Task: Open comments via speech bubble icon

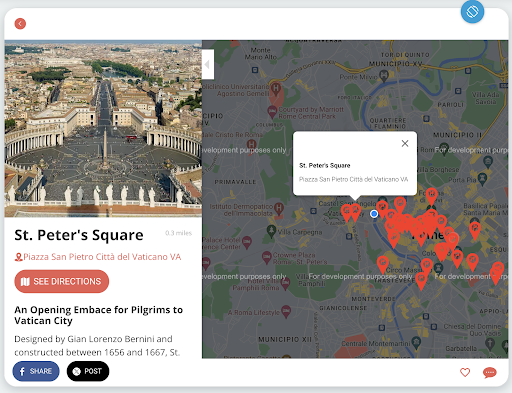Action: point(489,372)
